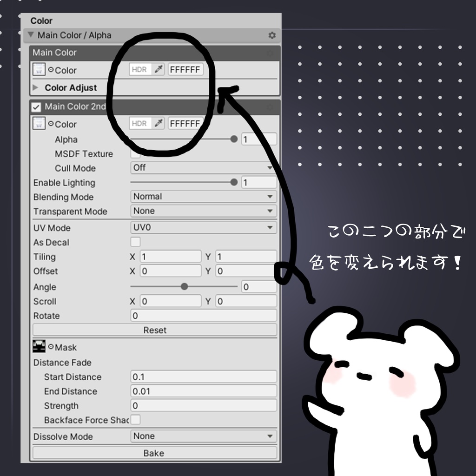Viewport: 476px width, 476px height.
Task: Click the End Distance field
Action: (x=204, y=391)
